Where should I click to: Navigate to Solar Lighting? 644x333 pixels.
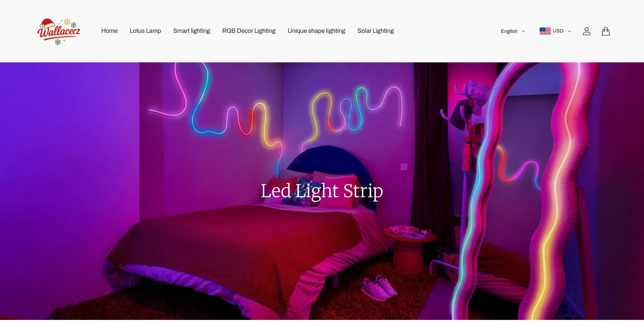(x=376, y=31)
